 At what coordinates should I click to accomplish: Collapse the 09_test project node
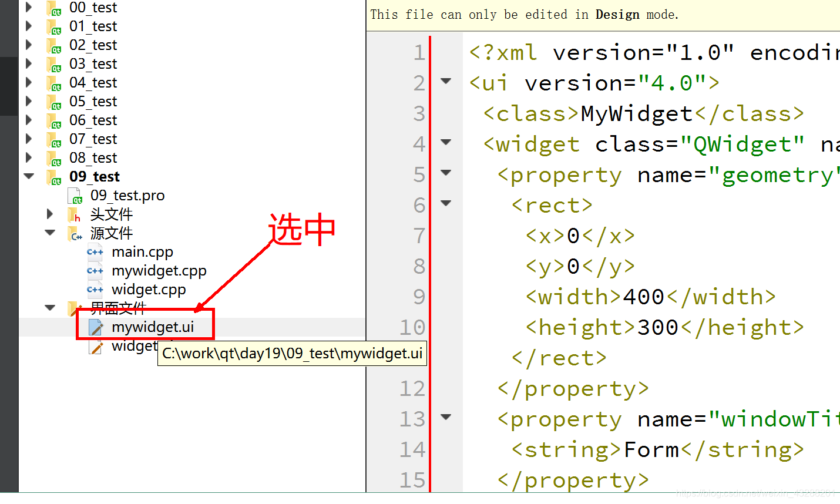click(29, 176)
